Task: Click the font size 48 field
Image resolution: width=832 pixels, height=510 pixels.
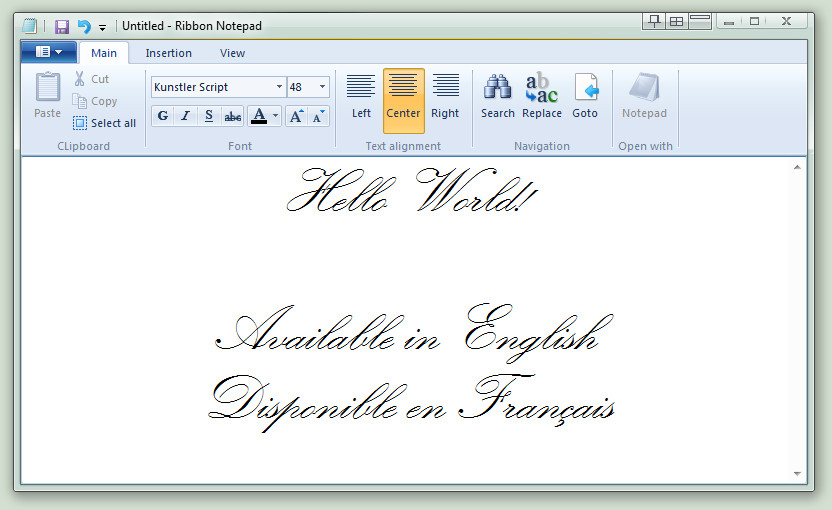Action: pos(301,87)
